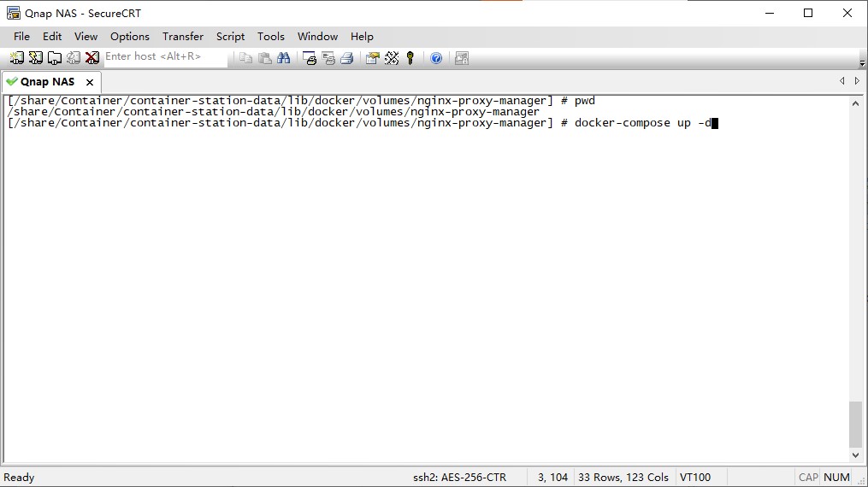The image size is (868, 487).
Task: Click the Quick Connect lightning icon
Action: (36, 57)
